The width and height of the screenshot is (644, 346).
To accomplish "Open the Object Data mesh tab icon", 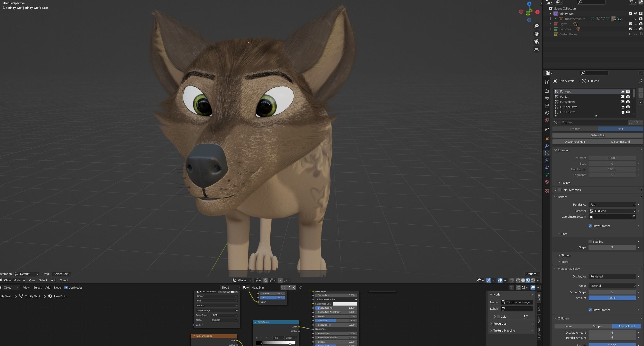I will (547, 175).
